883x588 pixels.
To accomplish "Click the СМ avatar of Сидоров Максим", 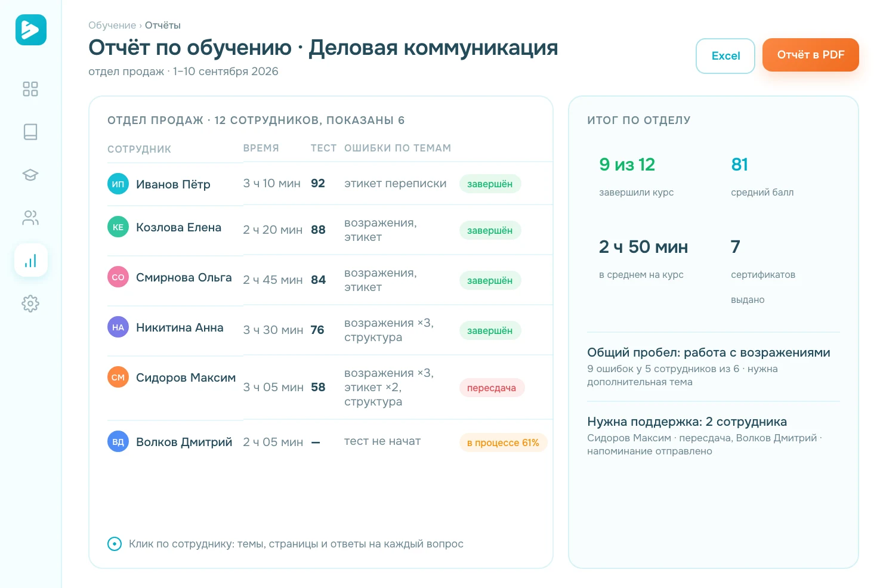I will (118, 377).
